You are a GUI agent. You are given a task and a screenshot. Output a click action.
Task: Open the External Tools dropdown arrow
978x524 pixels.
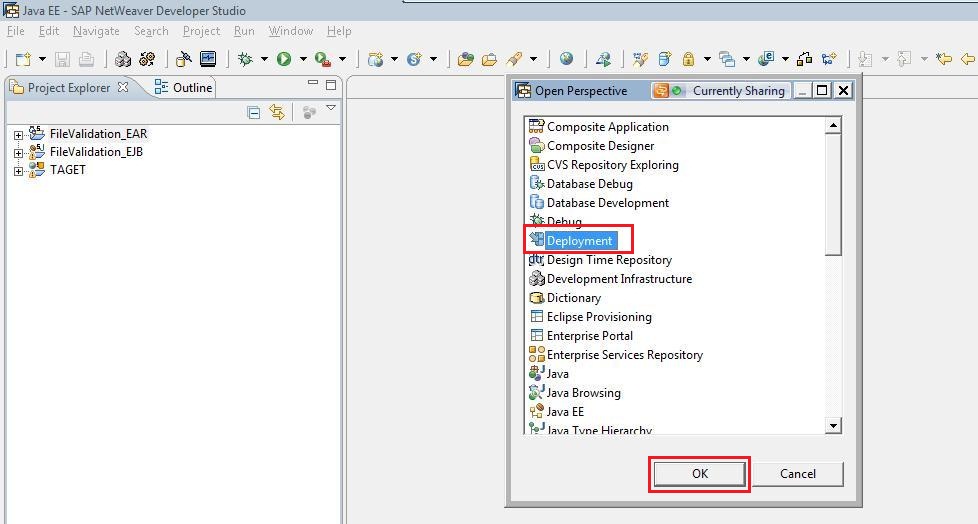pos(342,59)
